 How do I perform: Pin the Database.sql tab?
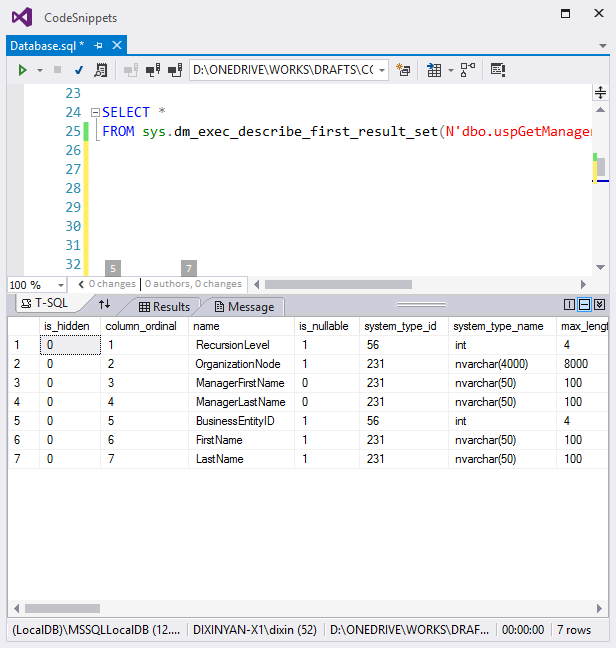(x=98, y=45)
